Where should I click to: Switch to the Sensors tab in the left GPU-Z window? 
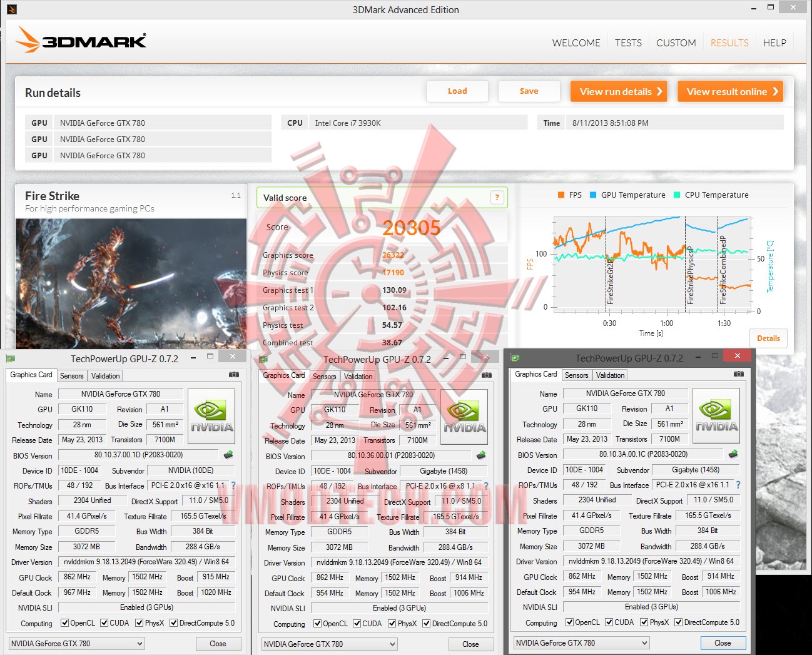(71, 376)
